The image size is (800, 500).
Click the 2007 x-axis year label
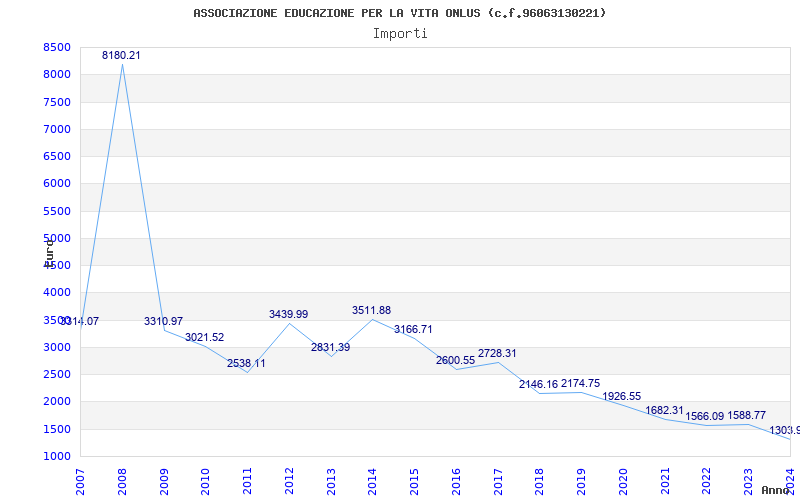pyautogui.click(x=80, y=482)
